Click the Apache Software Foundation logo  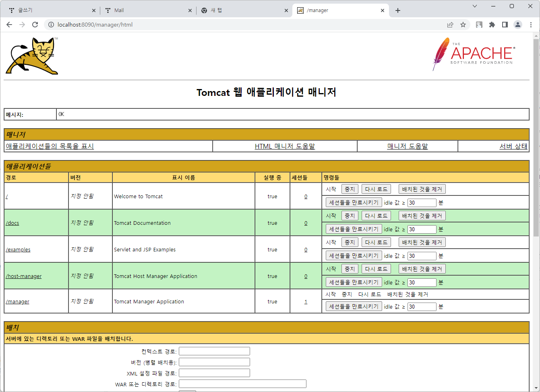pyautogui.click(x=474, y=54)
